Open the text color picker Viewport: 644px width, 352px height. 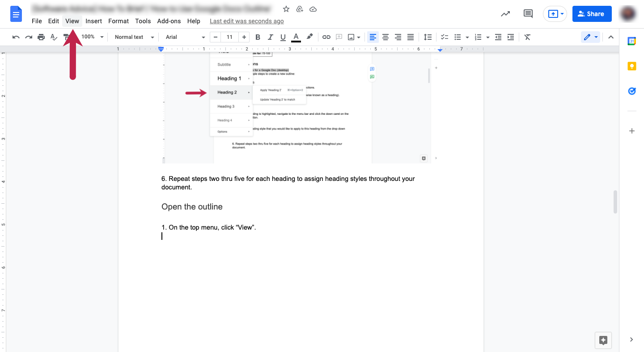[296, 37]
